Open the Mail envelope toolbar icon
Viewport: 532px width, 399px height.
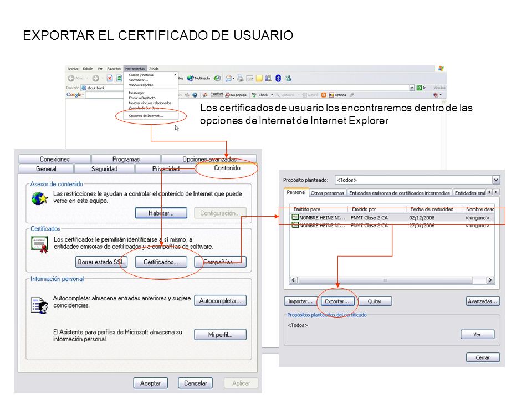[229, 78]
